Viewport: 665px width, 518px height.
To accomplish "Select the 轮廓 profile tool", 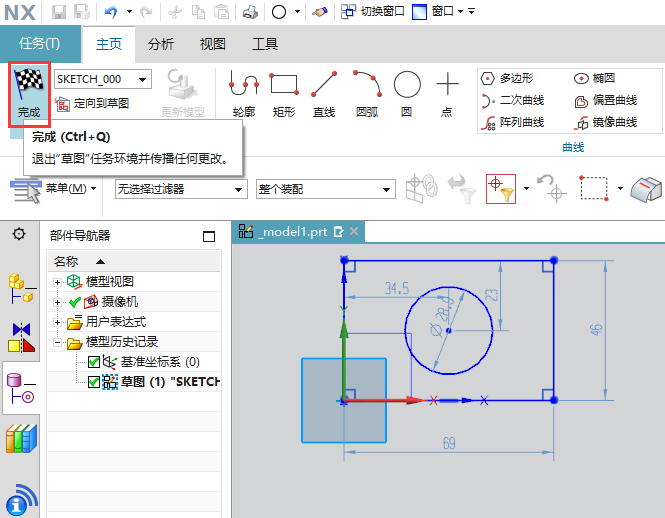I will (x=244, y=94).
